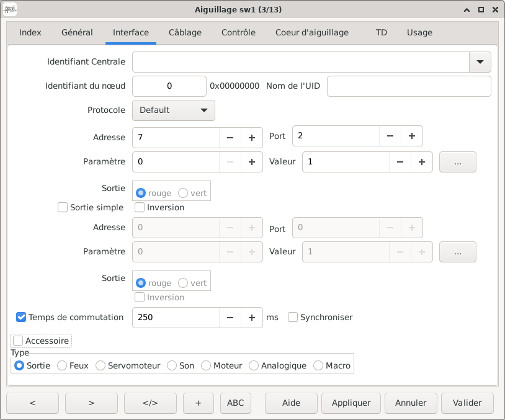Screen dimensions: 505x420
Task: Increase Temps de commutation with plus
Action: pyautogui.click(x=252, y=318)
